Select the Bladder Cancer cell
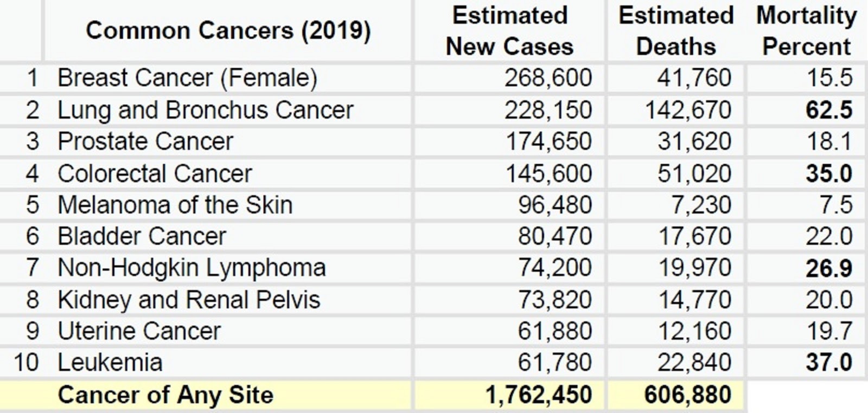The height and width of the screenshot is (413, 868). point(142,236)
